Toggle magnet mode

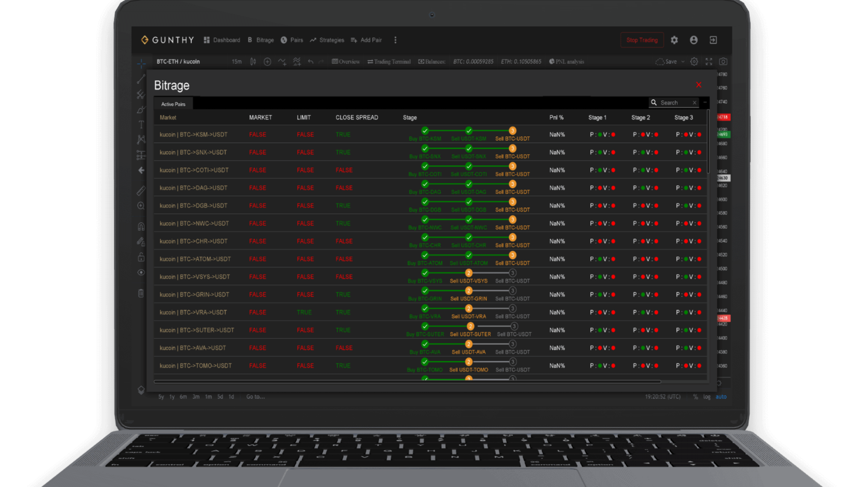pos(141,226)
